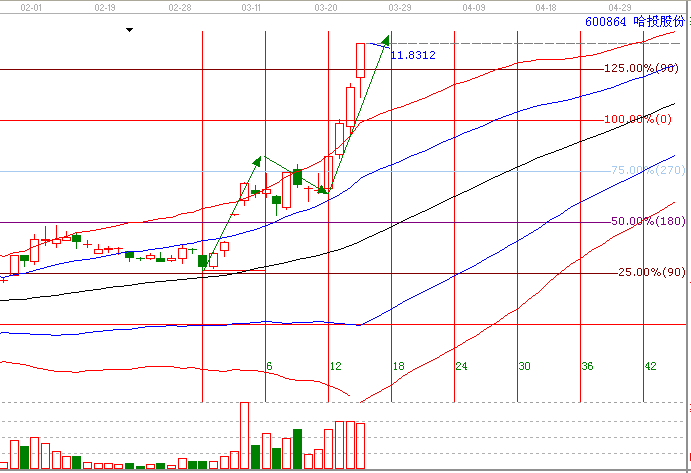Click the stock code 600864 label
The height and width of the screenshot is (473, 691).
pos(607,20)
